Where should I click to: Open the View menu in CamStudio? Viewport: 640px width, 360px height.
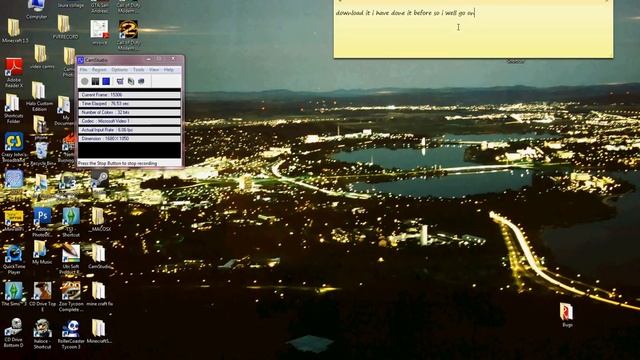tap(154, 70)
